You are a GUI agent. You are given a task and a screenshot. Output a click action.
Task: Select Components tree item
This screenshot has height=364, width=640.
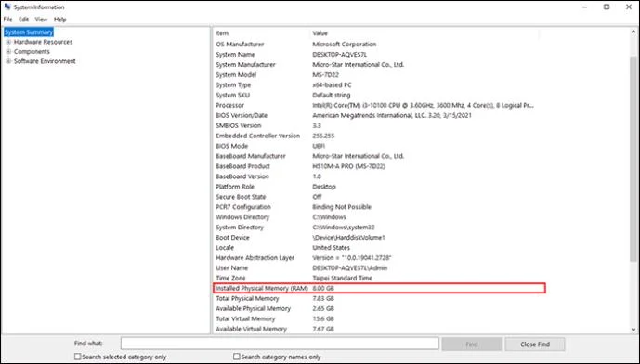click(32, 52)
